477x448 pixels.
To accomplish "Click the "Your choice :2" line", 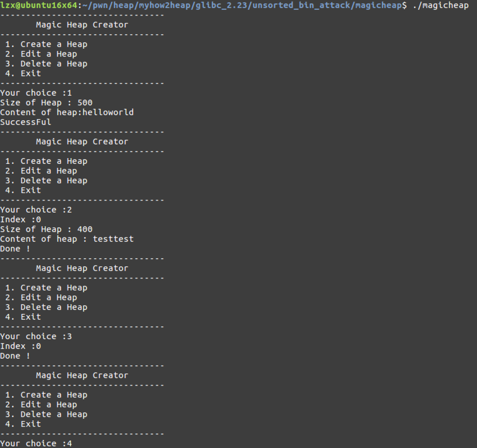I will [36, 210].
